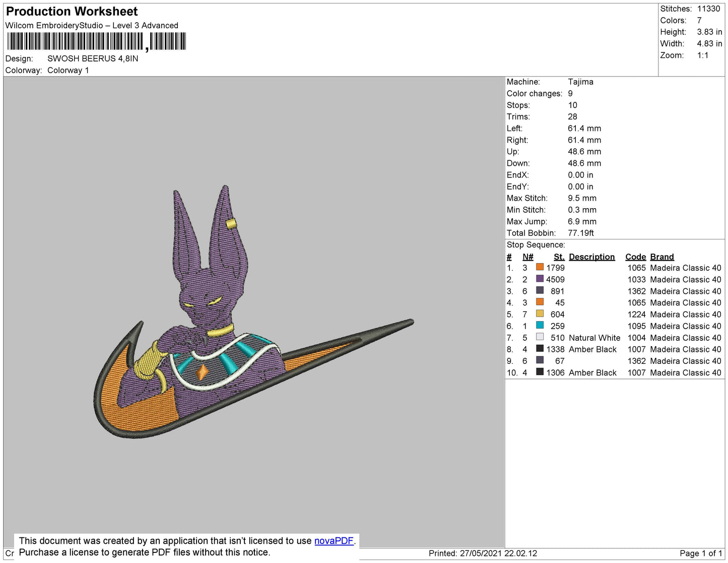The width and height of the screenshot is (728, 563).
Task: Click the purple thread swatch with 4509 stitches
Action: coord(540,279)
